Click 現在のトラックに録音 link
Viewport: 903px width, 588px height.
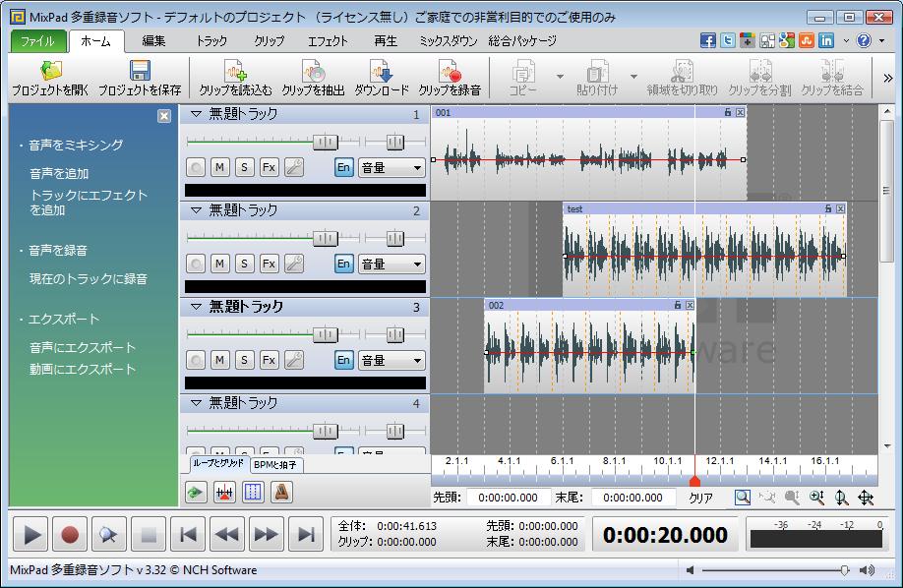pos(89,278)
